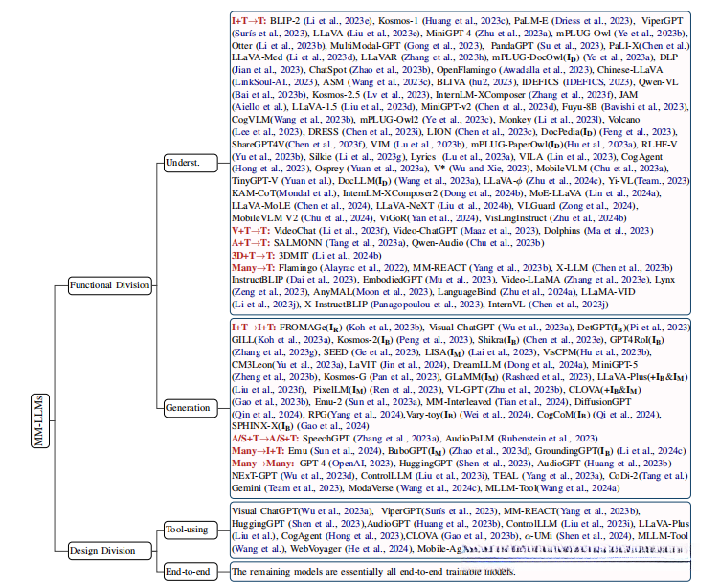This screenshot has height=588, width=720.
Task: Open the Ye et al., 2023b citation
Action: [x=650, y=34]
